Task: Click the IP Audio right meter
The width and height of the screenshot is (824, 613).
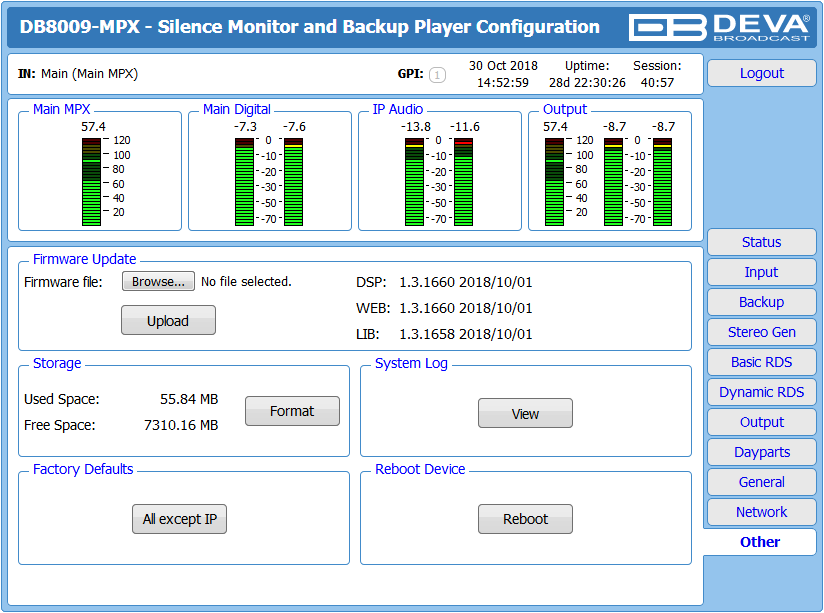Action: pyautogui.click(x=464, y=182)
